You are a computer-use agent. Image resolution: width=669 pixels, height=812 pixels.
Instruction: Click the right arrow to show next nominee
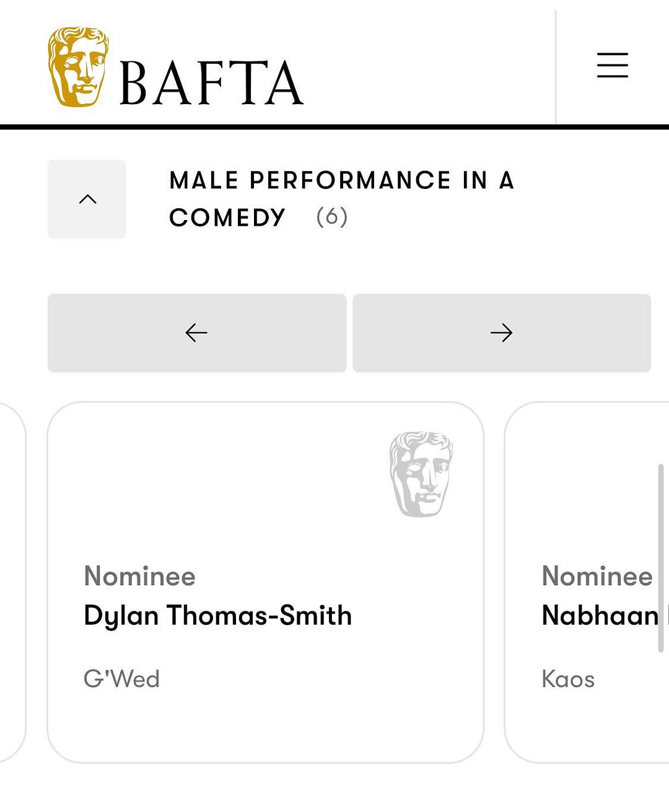tap(501, 333)
